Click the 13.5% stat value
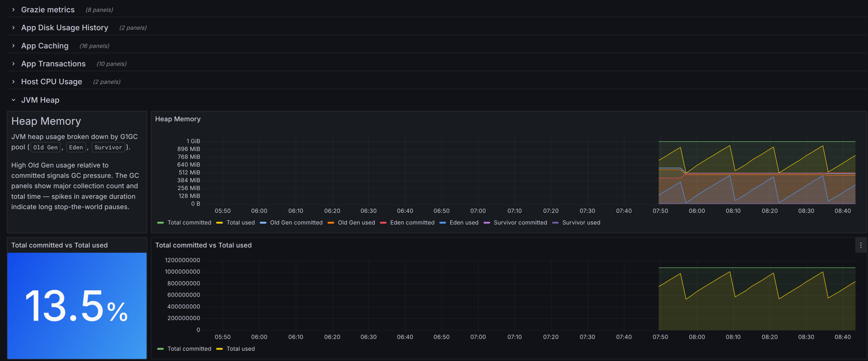This screenshot has height=361, width=868. point(76,306)
